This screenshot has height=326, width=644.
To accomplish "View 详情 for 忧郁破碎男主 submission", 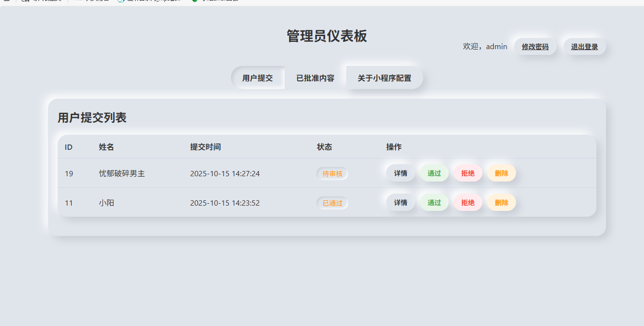I will coord(400,173).
